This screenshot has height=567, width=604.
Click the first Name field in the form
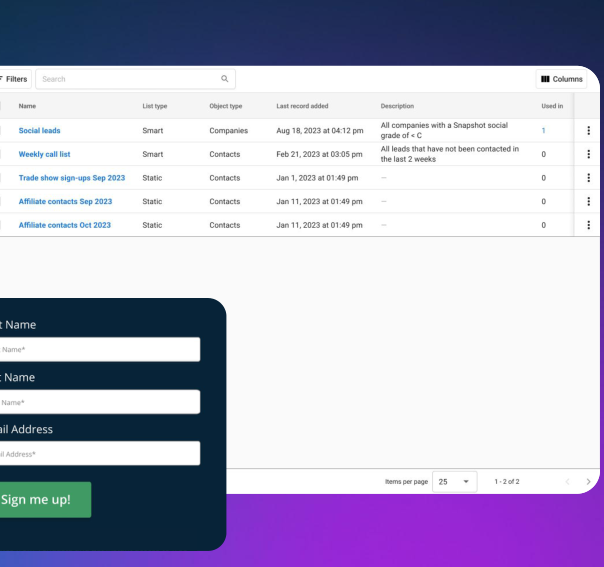point(98,349)
